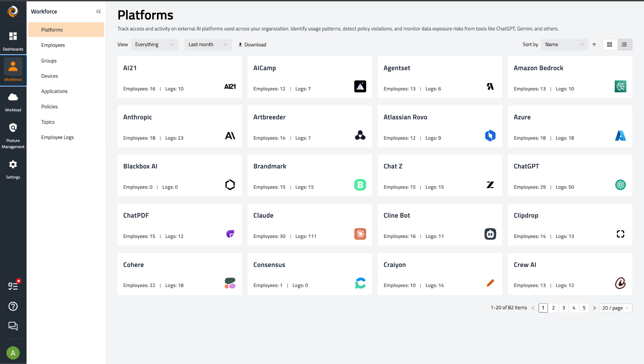This screenshot has height=364, width=644.
Task: Click the Azure logo icon
Action: pyautogui.click(x=620, y=136)
